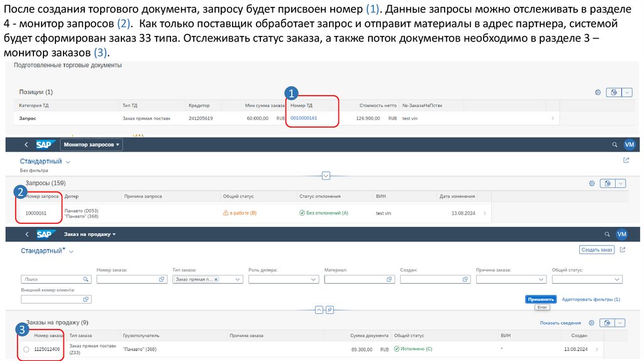Go back from Заказ на продажу header
644x361 pixels.
coord(27,234)
